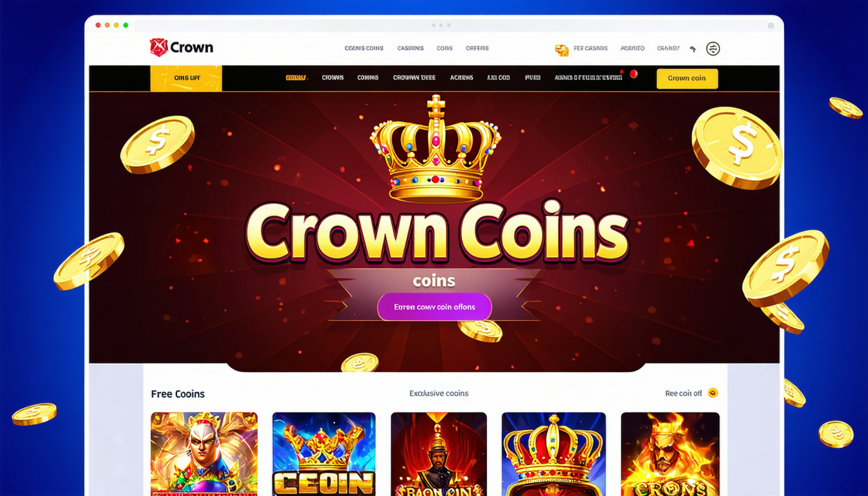Open the masked warrior game thumbnail
Screen dimensions: 868x496
pyautogui.click(x=204, y=454)
